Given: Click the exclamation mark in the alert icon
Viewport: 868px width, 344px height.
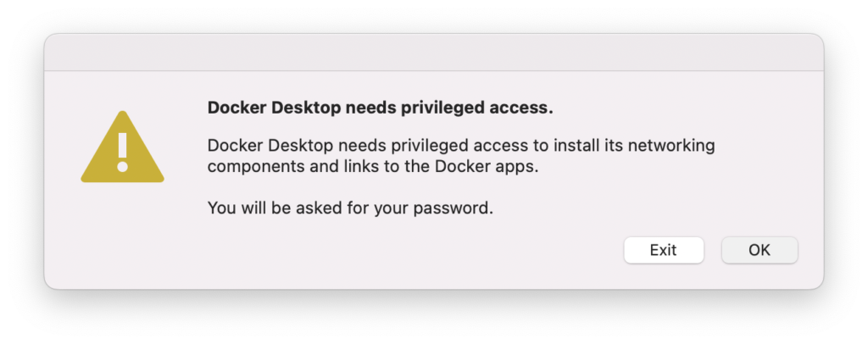Looking at the screenshot, I should [122, 152].
